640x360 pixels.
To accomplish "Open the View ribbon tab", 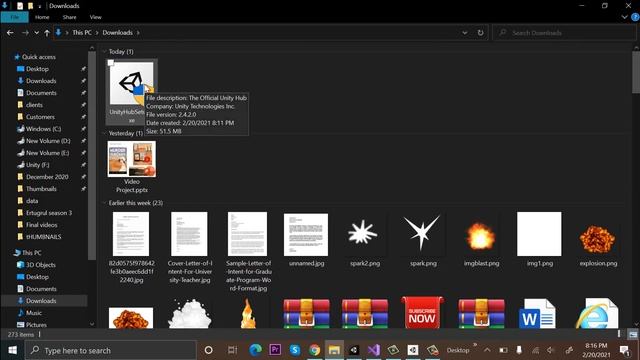I will pyautogui.click(x=96, y=17).
